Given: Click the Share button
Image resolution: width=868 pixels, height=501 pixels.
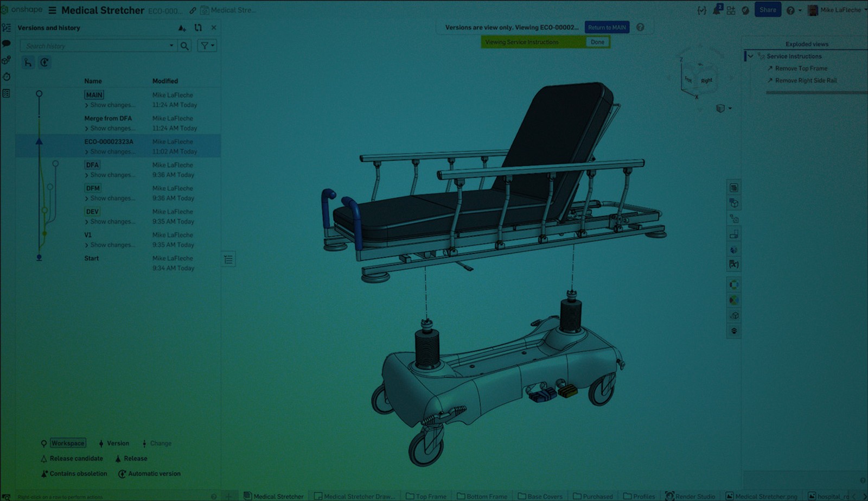Looking at the screenshot, I should [768, 10].
